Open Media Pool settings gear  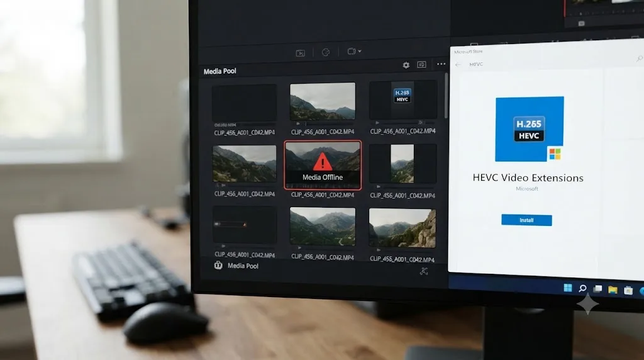click(x=406, y=65)
